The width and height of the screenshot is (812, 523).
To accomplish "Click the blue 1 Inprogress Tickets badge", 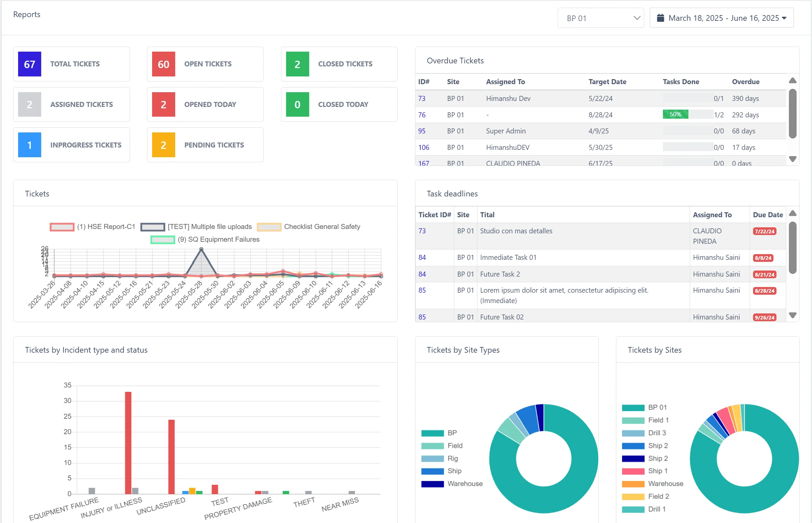I will click(x=29, y=145).
